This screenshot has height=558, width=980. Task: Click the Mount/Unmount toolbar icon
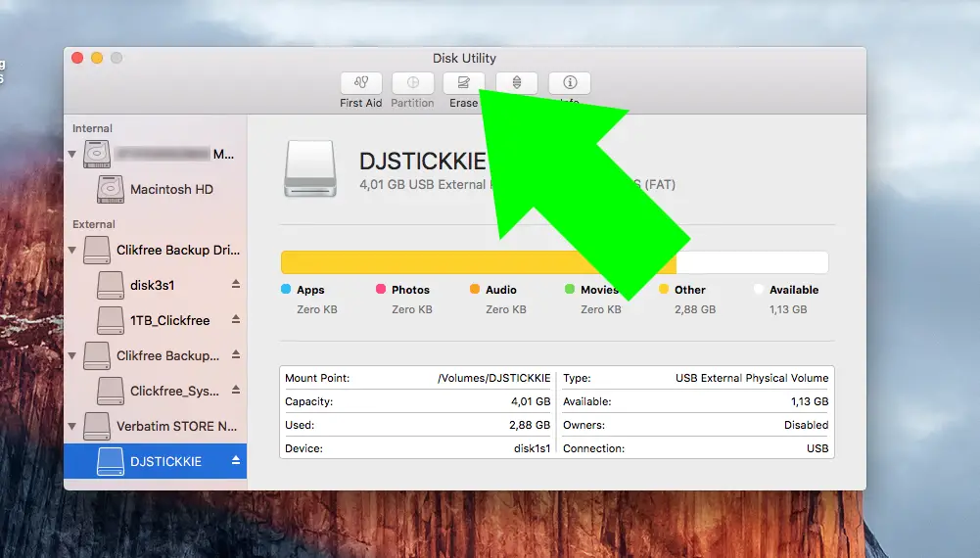point(517,82)
